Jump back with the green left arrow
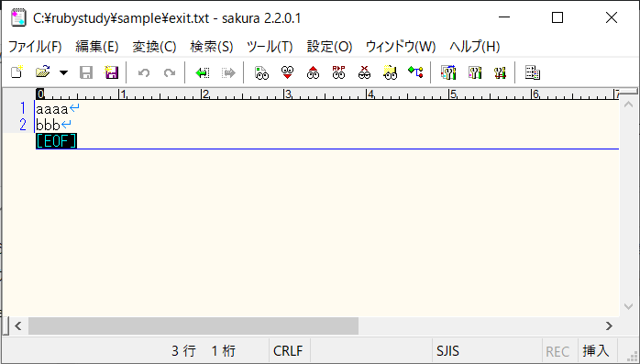640x364 pixels. (x=202, y=72)
